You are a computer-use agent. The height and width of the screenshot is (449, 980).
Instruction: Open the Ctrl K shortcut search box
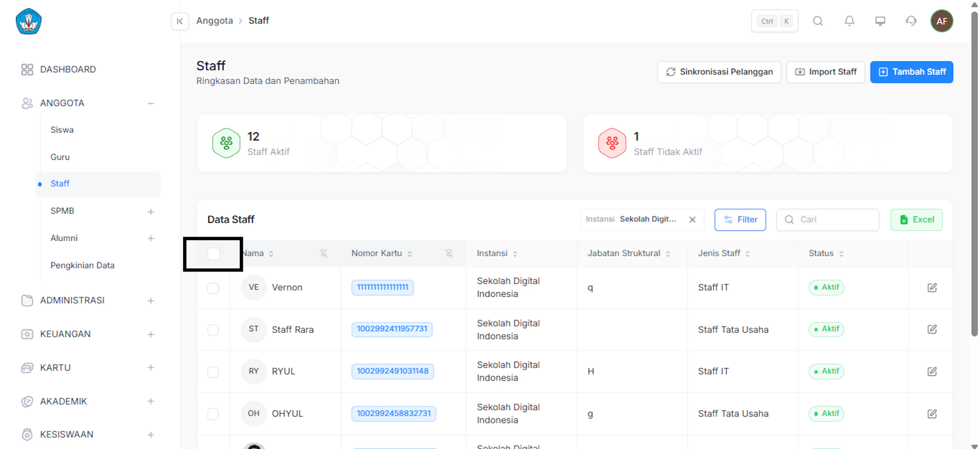(775, 21)
